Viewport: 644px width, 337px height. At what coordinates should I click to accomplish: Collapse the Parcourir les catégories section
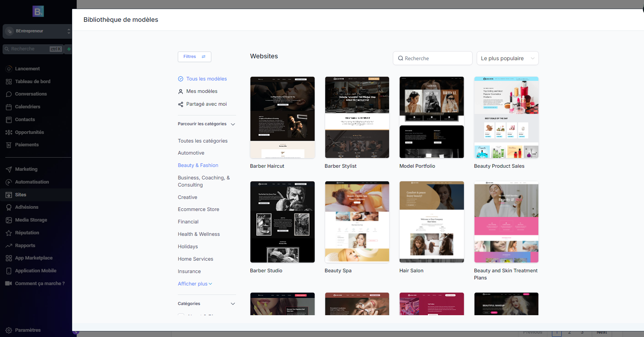[x=233, y=124]
